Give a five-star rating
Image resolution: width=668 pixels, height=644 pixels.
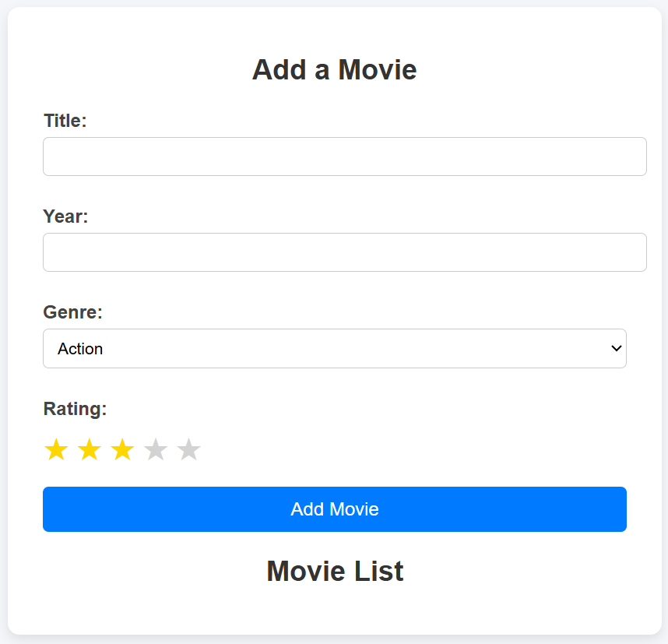tap(189, 450)
